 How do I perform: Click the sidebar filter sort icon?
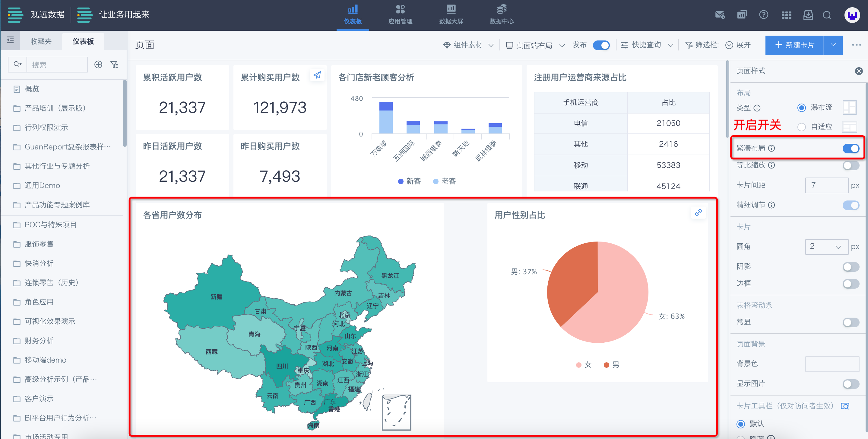pos(114,64)
